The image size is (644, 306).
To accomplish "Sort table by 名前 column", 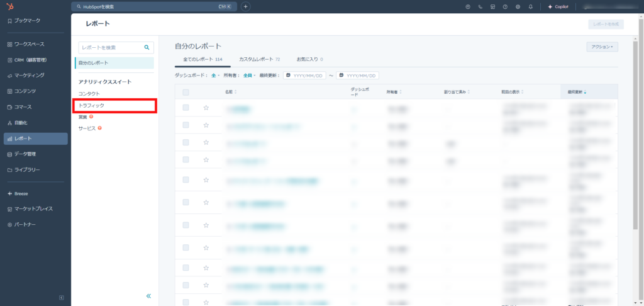I will tap(231, 92).
